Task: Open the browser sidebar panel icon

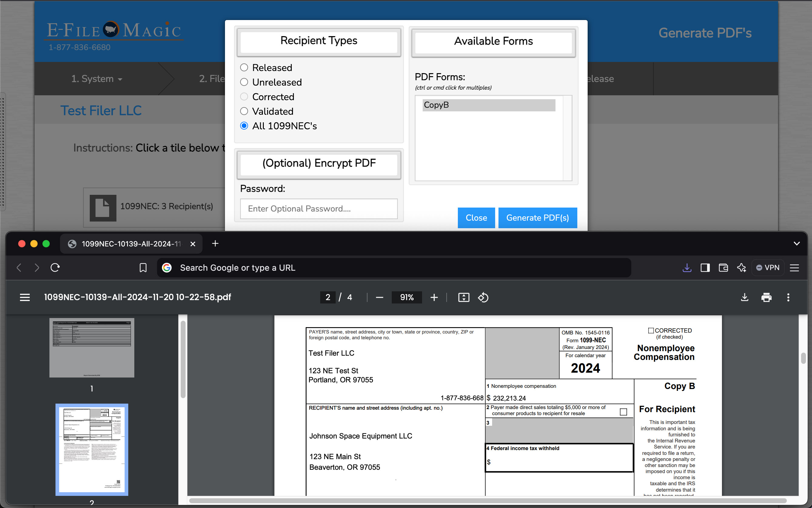Action: [x=705, y=268]
